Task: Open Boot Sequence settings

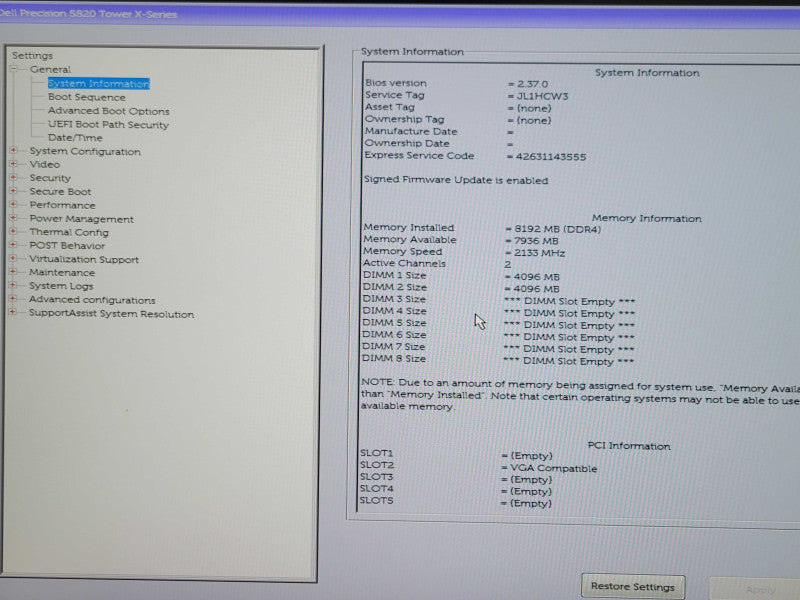Action: [87, 97]
